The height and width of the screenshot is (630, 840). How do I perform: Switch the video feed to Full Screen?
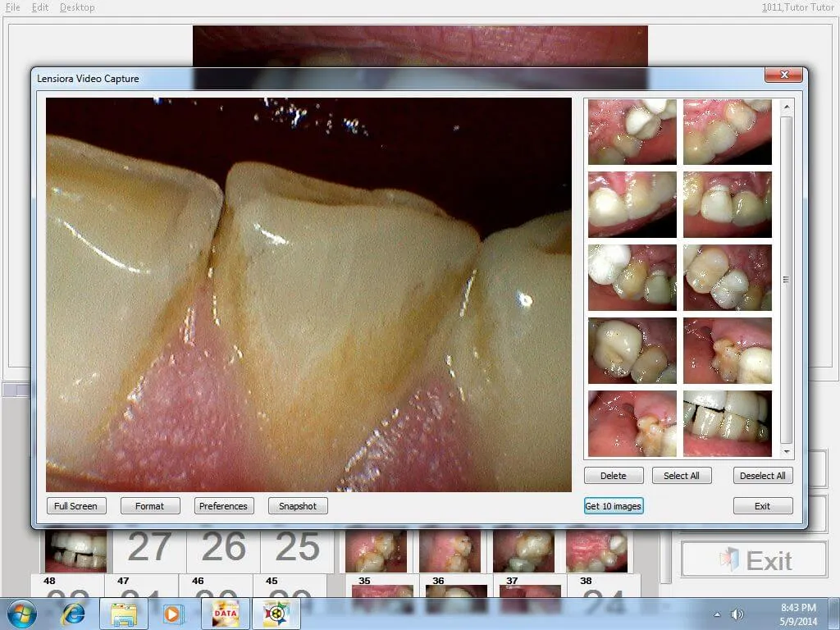tap(75, 505)
